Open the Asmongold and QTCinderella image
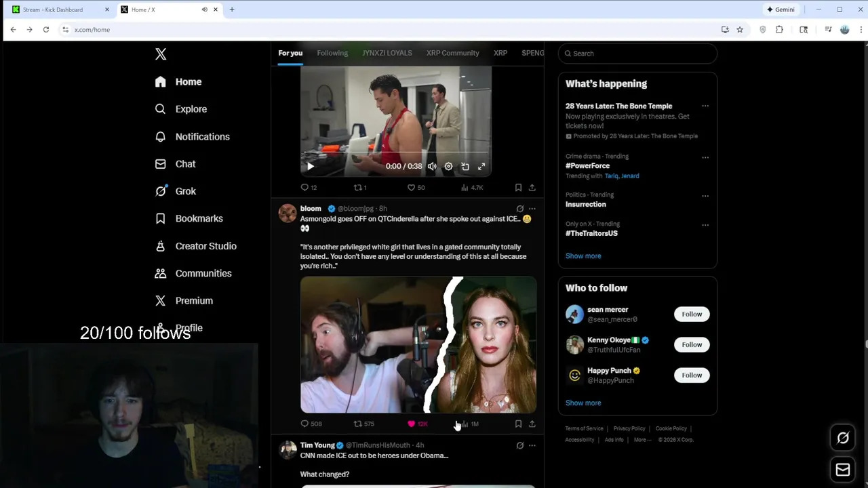The image size is (868, 488). click(418, 344)
